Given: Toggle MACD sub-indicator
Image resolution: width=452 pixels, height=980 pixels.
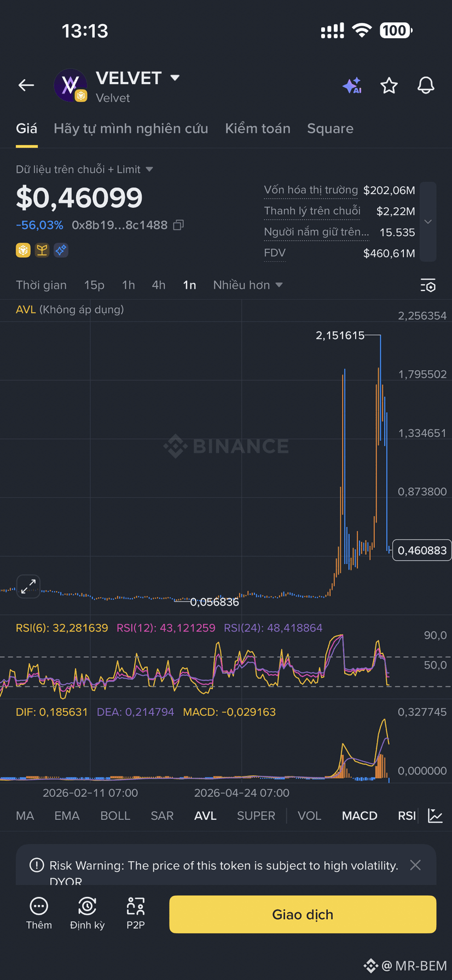Looking at the screenshot, I should tap(360, 816).
